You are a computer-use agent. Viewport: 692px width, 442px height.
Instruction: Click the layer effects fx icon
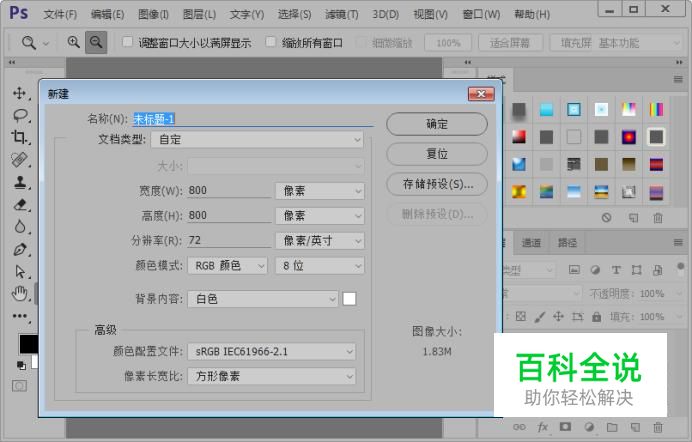coord(542,427)
